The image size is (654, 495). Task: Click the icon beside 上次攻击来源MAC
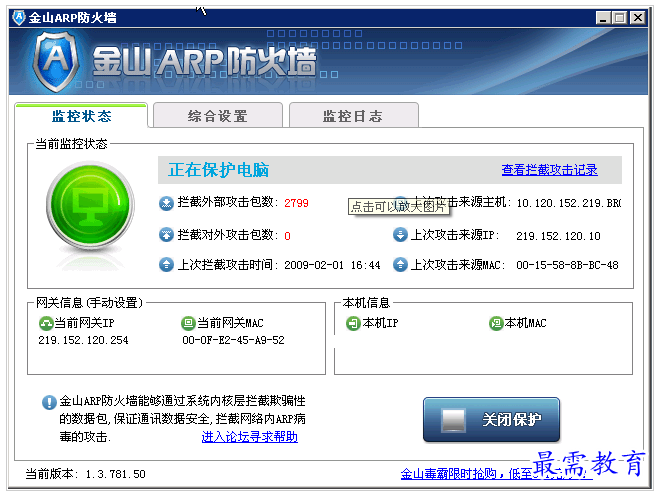click(400, 264)
